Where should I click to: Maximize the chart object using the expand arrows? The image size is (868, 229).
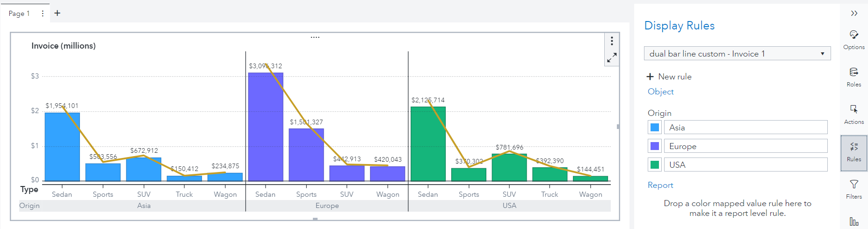[612, 58]
